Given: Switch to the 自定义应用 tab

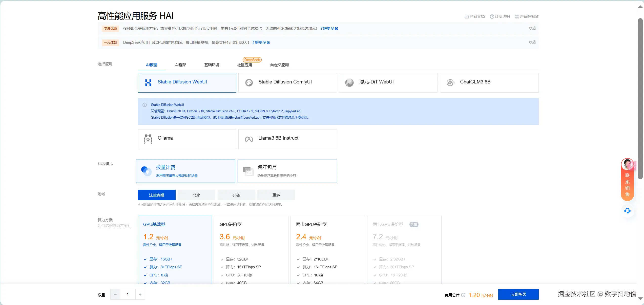Looking at the screenshot, I should pos(279,65).
